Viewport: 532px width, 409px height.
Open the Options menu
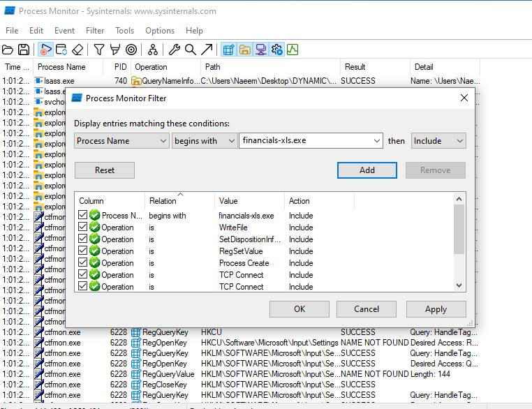(x=160, y=31)
